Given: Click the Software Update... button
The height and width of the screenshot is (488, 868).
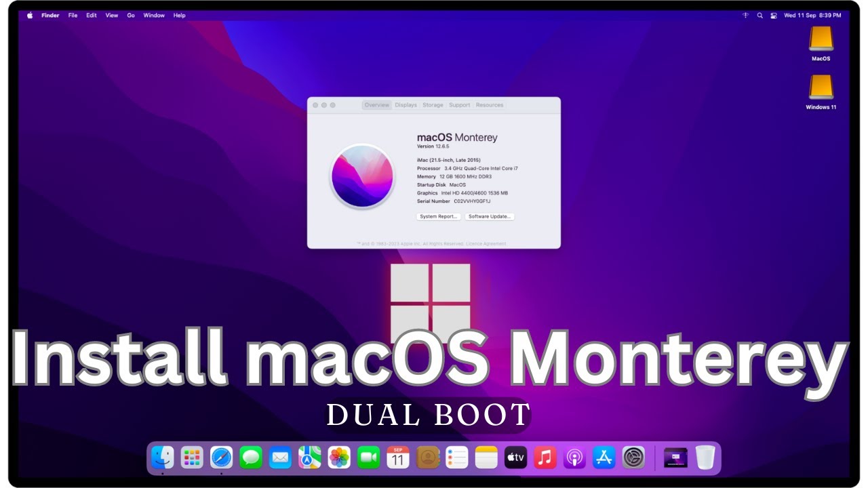Looking at the screenshot, I should (490, 216).
